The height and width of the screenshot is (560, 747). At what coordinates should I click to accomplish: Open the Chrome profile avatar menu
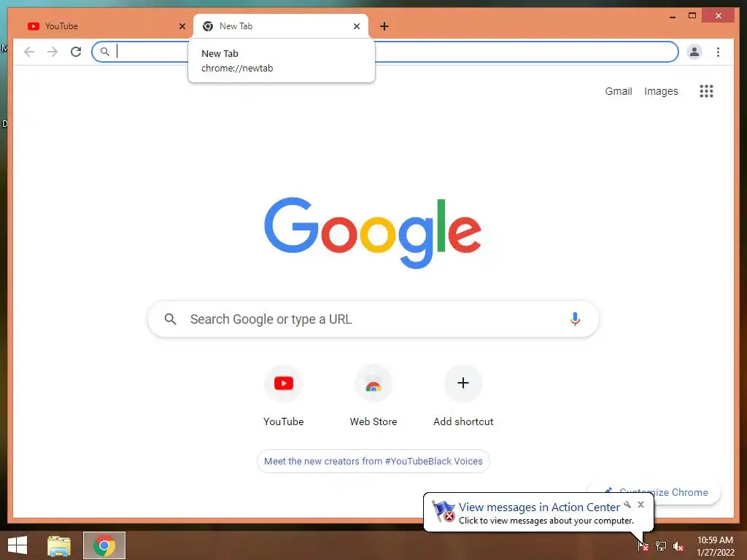[x=694, y=52]
